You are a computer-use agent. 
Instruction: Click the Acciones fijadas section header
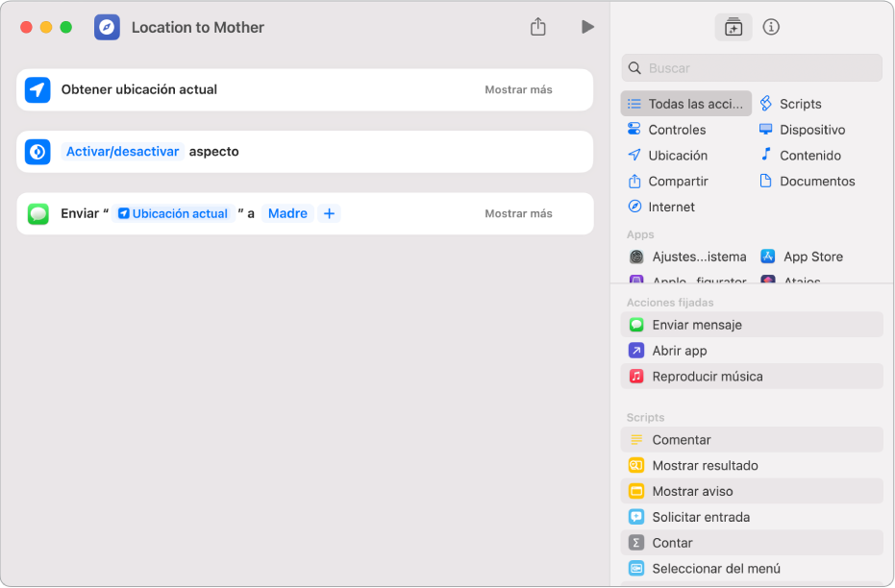tap(670, 303)
